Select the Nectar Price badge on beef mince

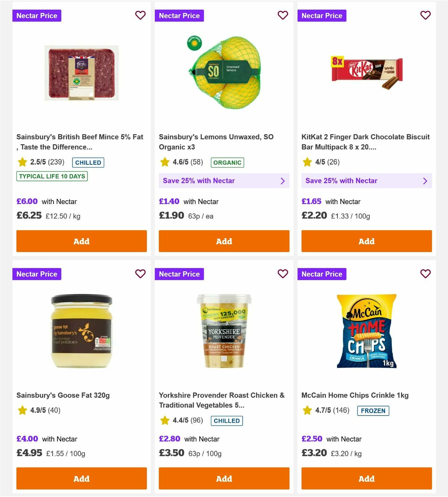click(x=37, y=15)
